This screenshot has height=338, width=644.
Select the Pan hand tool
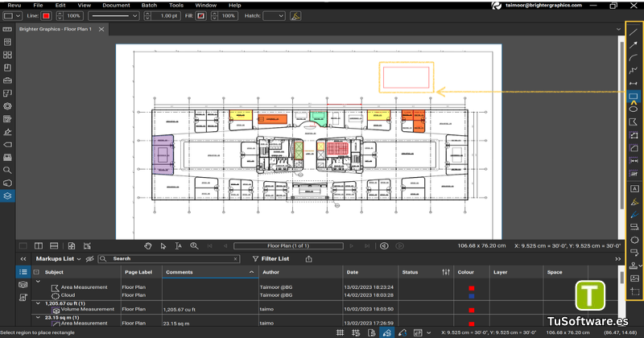click(x=148, y=246)
